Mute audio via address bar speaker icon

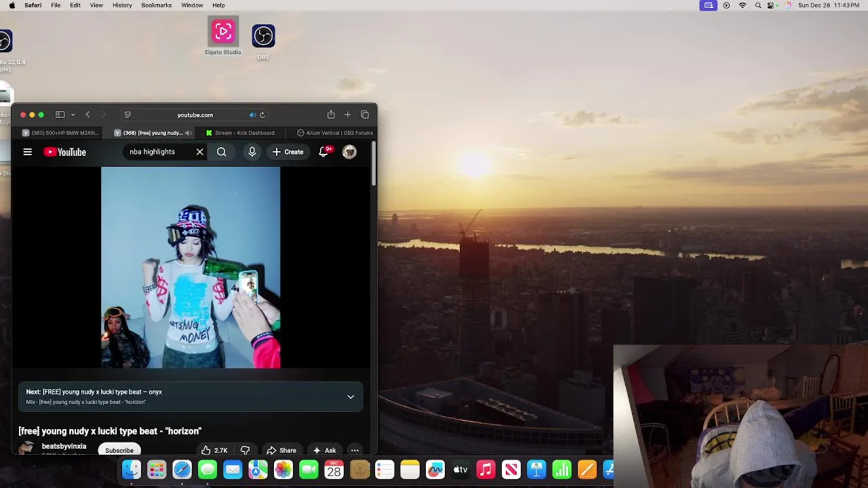click(x=252, y=115)
